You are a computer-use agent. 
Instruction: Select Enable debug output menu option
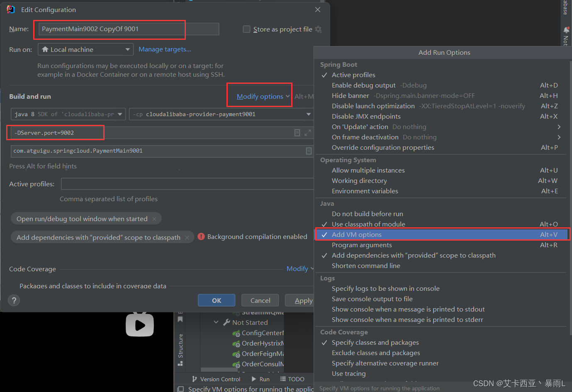pos(441,85)
